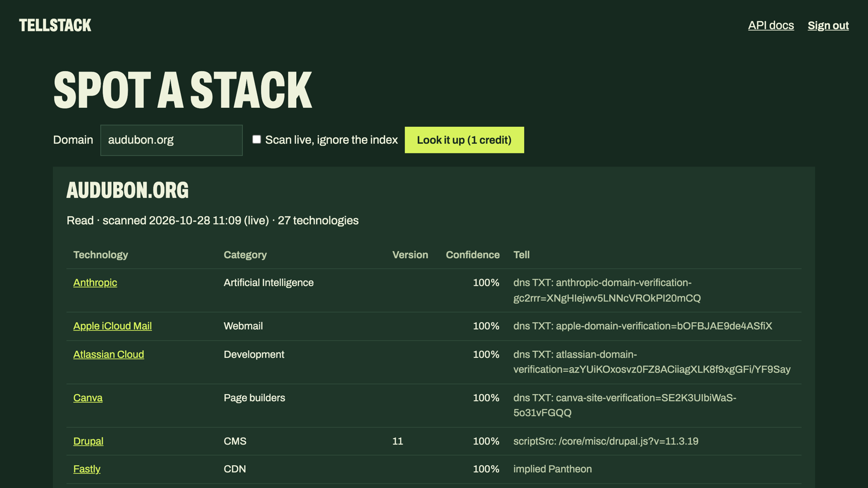Focus the Domain input field
This screenshot has height=488, width=868.
click(171, 140)
